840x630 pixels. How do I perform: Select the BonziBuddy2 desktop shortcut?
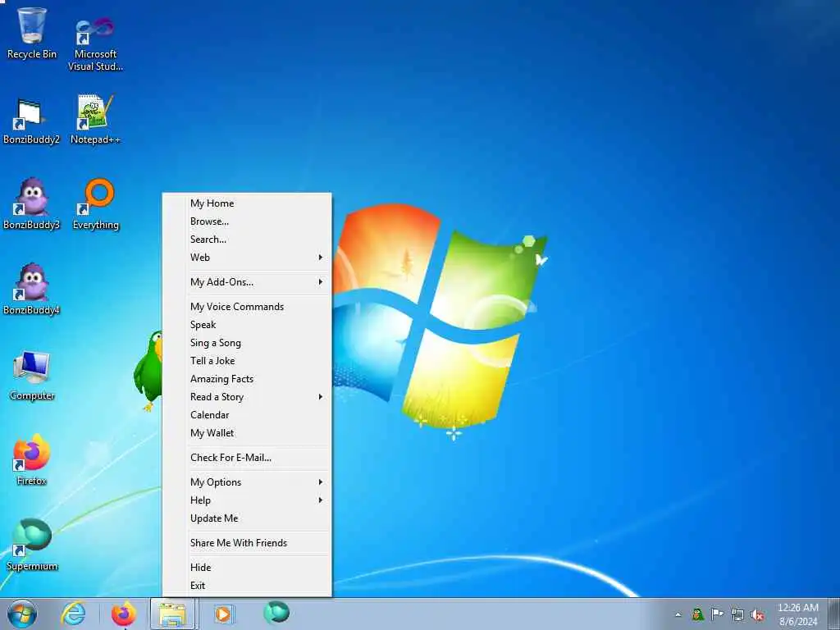31,121
